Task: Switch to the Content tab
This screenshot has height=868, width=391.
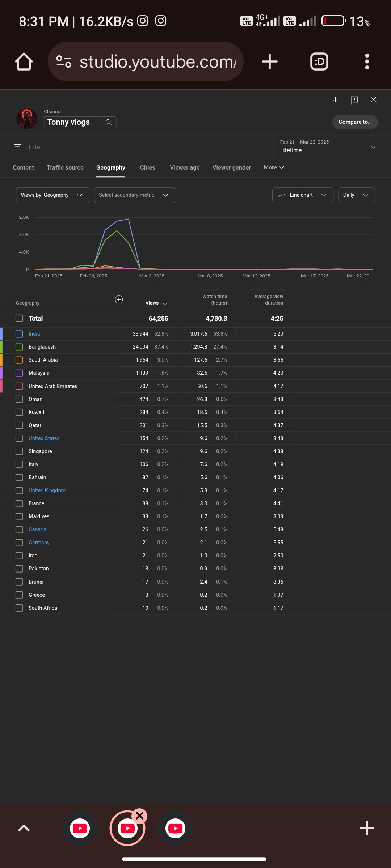Action: pyautogui.click(x=23, y=167)
